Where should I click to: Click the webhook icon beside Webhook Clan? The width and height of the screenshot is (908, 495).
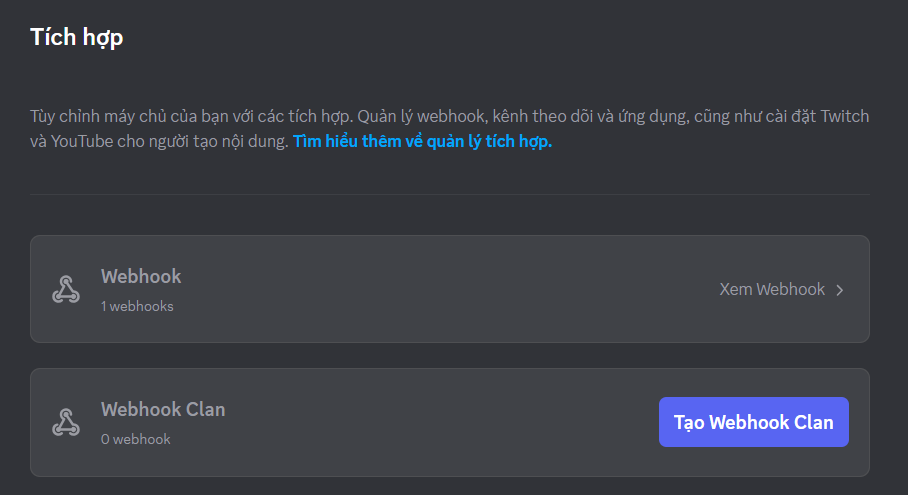(x=66, y=422)
